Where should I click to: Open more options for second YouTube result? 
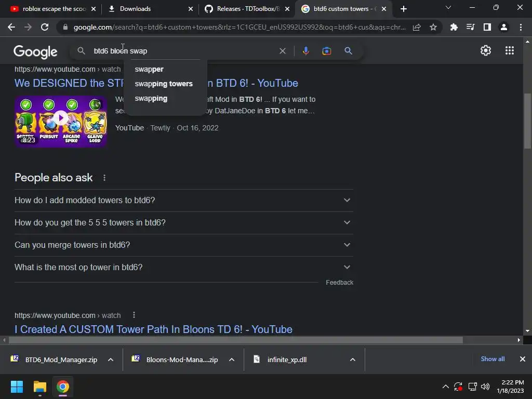point(134,315)
